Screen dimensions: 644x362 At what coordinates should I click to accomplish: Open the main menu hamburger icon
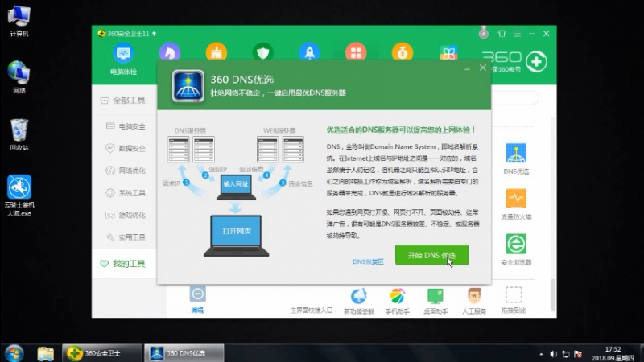[517, 34]
